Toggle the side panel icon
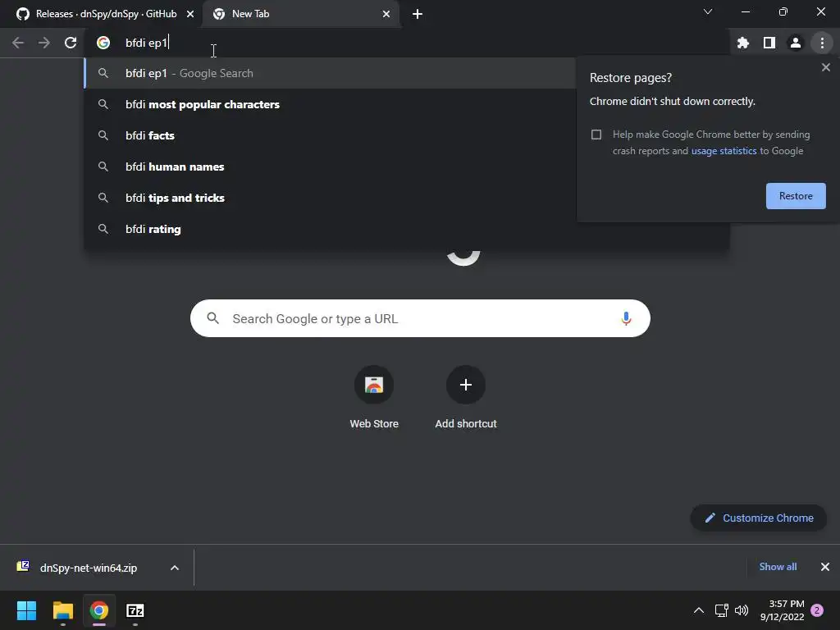The height and width of the screenshot is (630, 840). 769,43
